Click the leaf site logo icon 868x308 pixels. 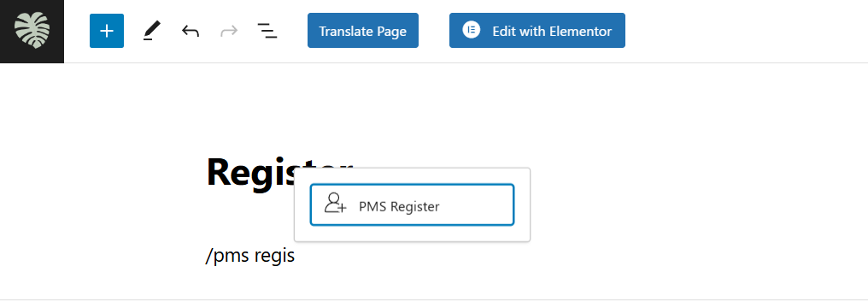coord(32,31)
